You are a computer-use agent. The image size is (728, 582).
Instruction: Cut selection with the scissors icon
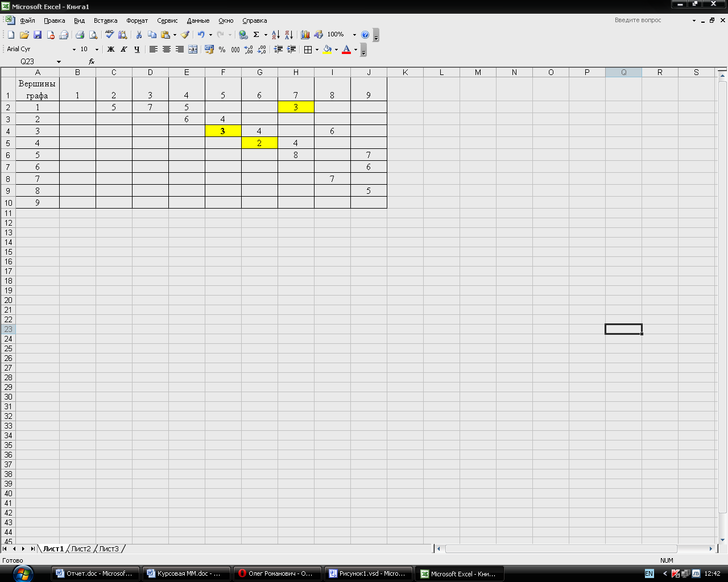click(139, 35)
